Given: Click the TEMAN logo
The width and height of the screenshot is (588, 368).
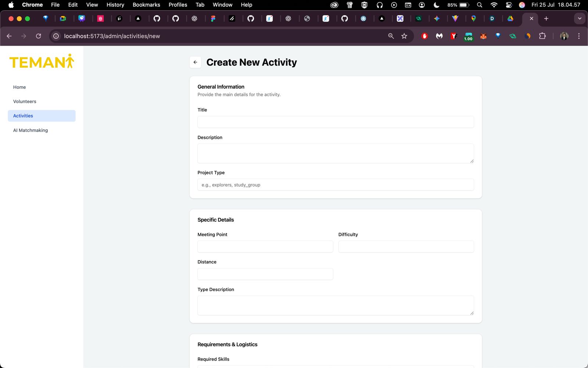Looking at the screenshot, I should click(42, 62).
